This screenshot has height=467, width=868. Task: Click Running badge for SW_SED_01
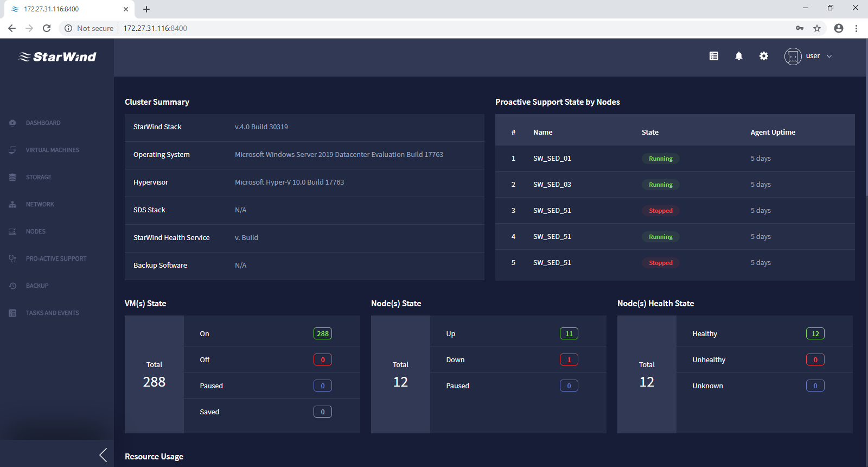pyautogui.click(x=661, y=159)
